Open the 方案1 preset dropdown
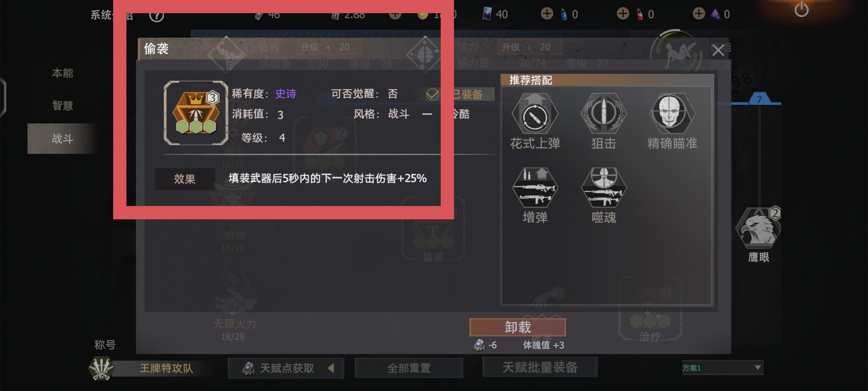 click(x=722, y=368)
